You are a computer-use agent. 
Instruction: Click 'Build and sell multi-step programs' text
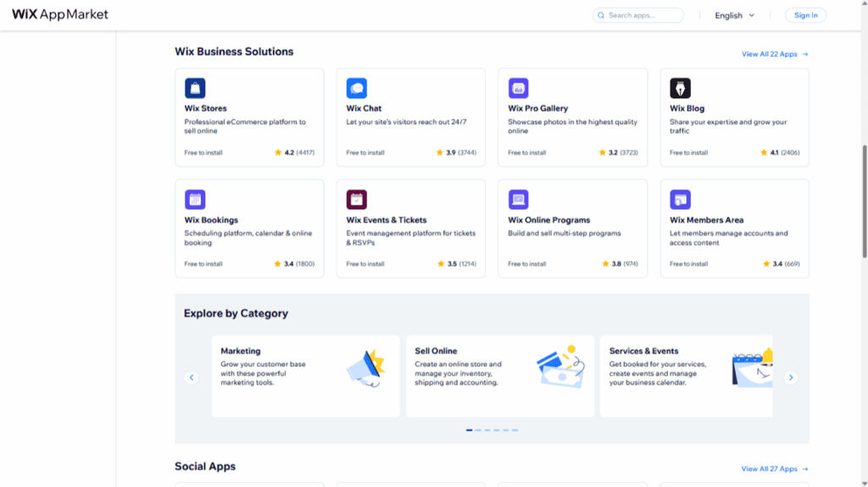(x=564, y=234)
